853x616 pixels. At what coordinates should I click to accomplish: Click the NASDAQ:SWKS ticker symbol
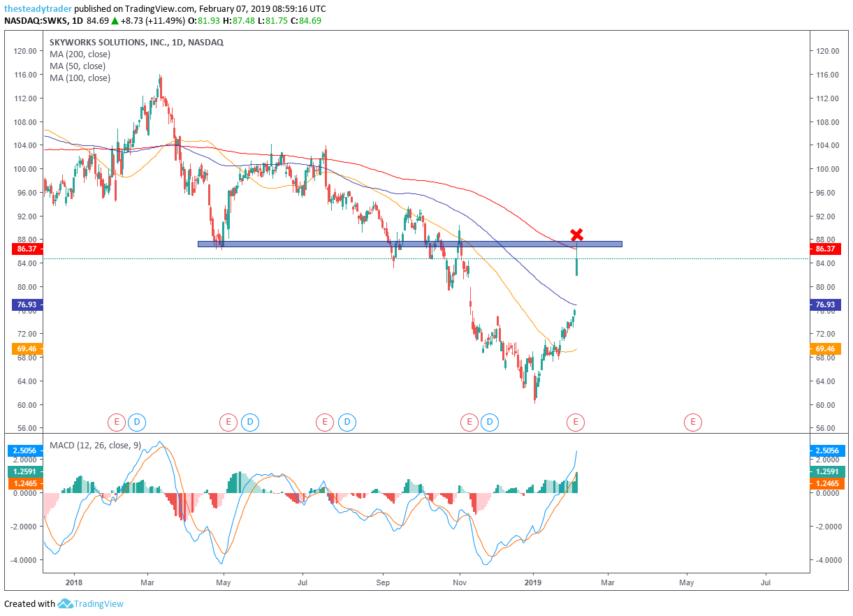35,21
